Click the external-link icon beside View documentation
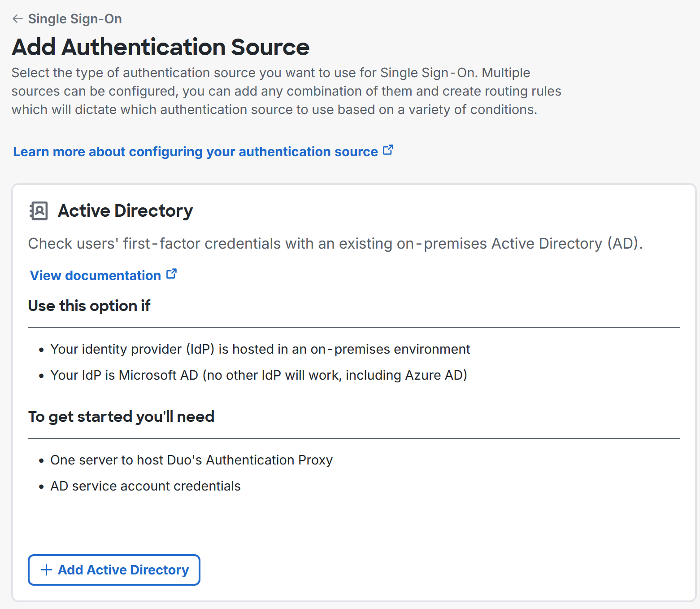 pyautogui.click(x=171, y=273)
